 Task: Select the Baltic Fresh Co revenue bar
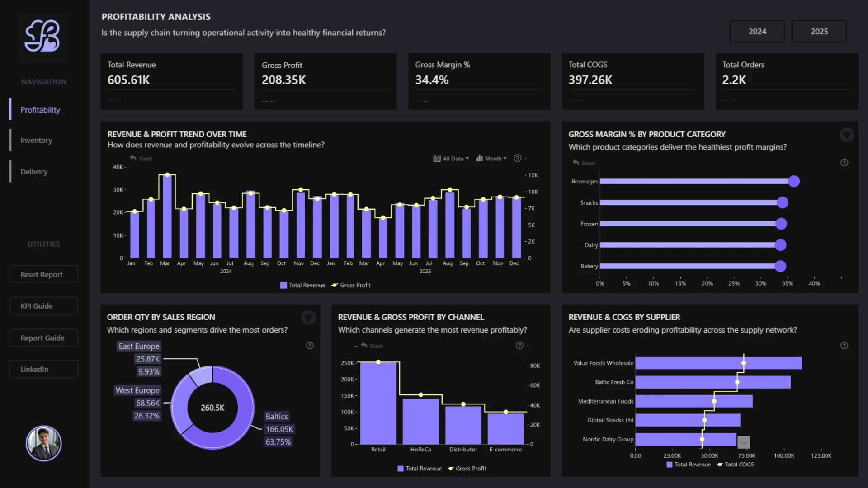point(713,382)
